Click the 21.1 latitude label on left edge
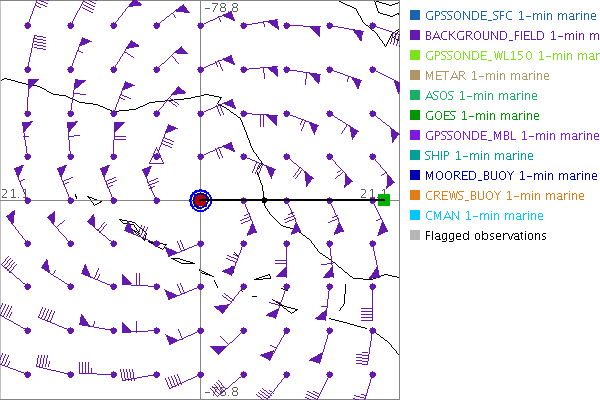The width and height of the screenshot is (600, 400). tap(14, 192)
